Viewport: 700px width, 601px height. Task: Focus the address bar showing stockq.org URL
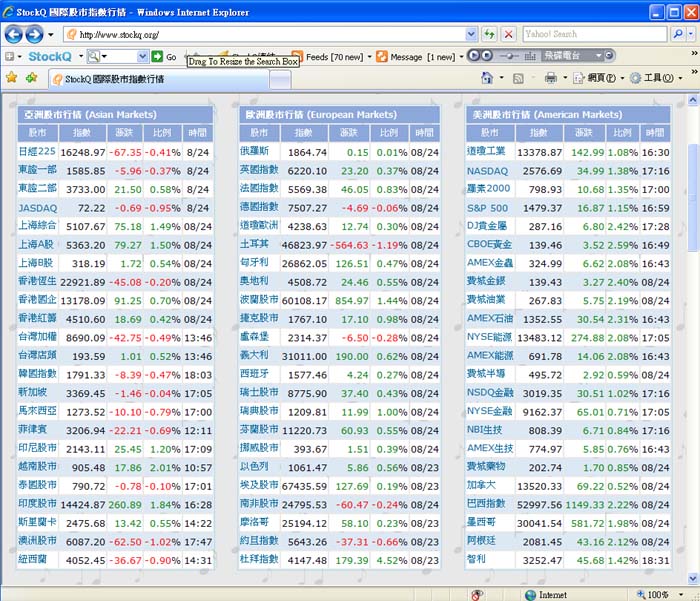point(266,34)
